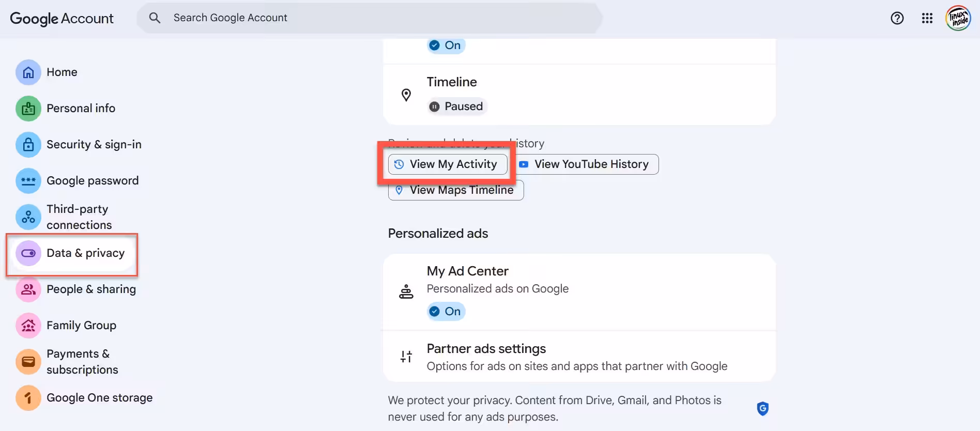The height and width of the screenshot is (431, 980).
Task: Toggle the Timeline Paused status chip
Action: (456, 106)
